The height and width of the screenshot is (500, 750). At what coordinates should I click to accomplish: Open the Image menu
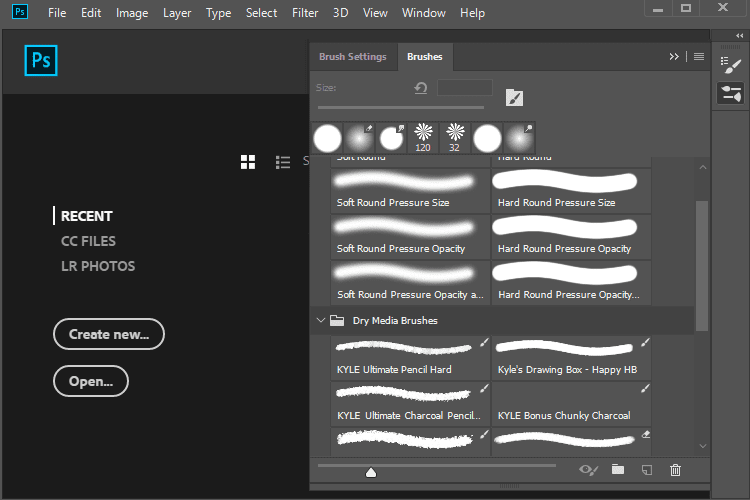click(x=132, y=13)
